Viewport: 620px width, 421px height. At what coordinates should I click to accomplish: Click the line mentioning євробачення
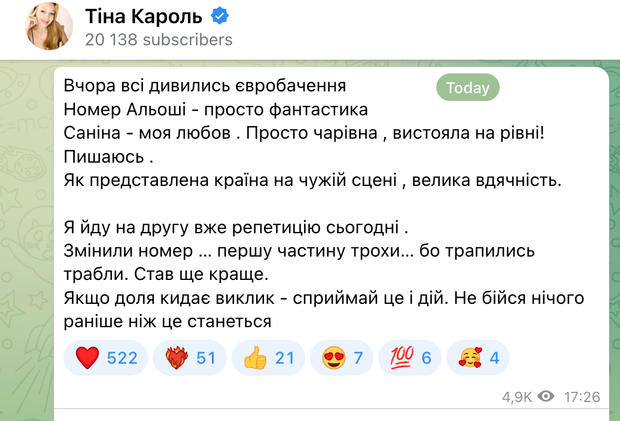pos(211,85)
